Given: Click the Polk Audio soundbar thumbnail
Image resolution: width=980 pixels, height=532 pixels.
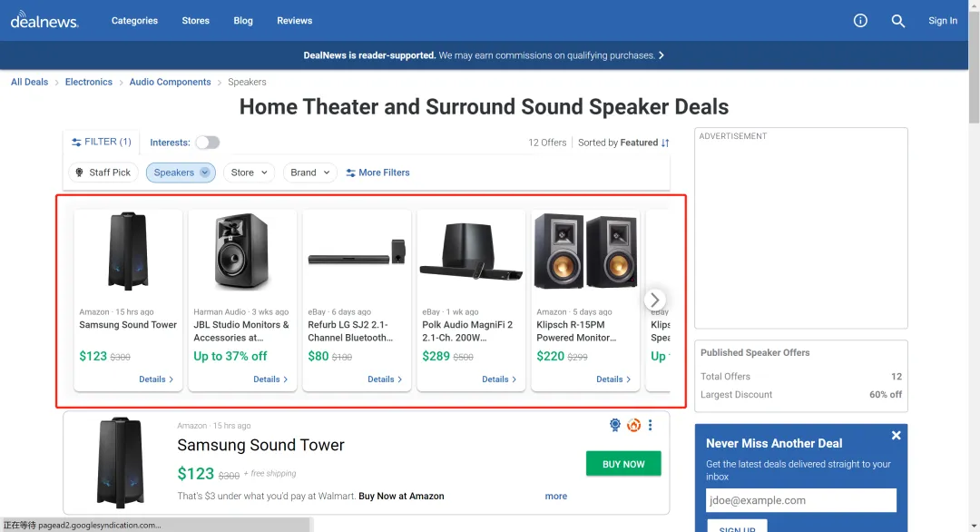Looking at the screenshot, I should click(471, 251).
